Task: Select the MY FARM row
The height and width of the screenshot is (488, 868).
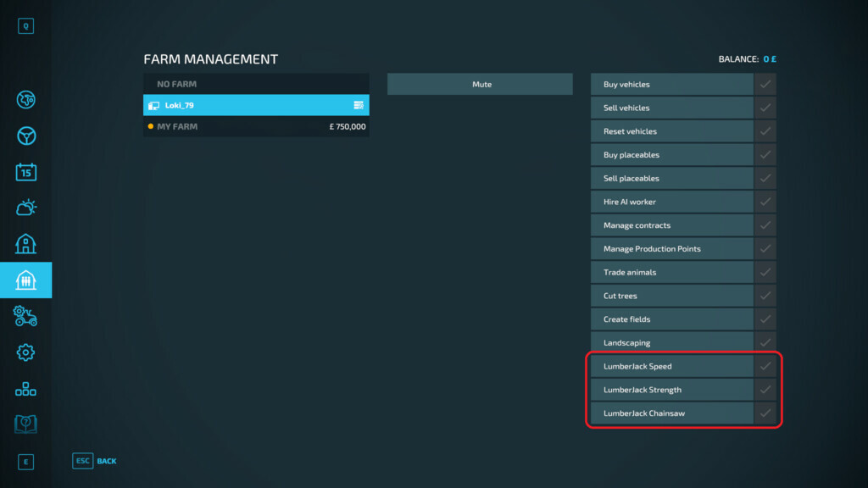Action: click(x=256, y=126)
